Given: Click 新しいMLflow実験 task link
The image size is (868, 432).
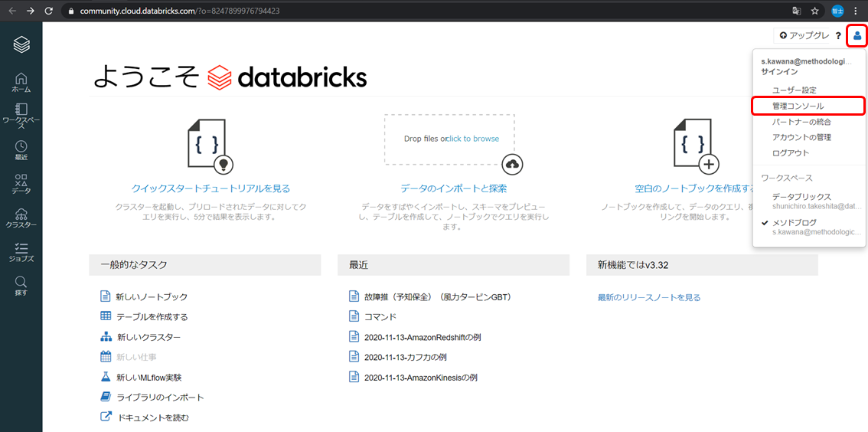Looking at the screenshot, I should 149,377.
